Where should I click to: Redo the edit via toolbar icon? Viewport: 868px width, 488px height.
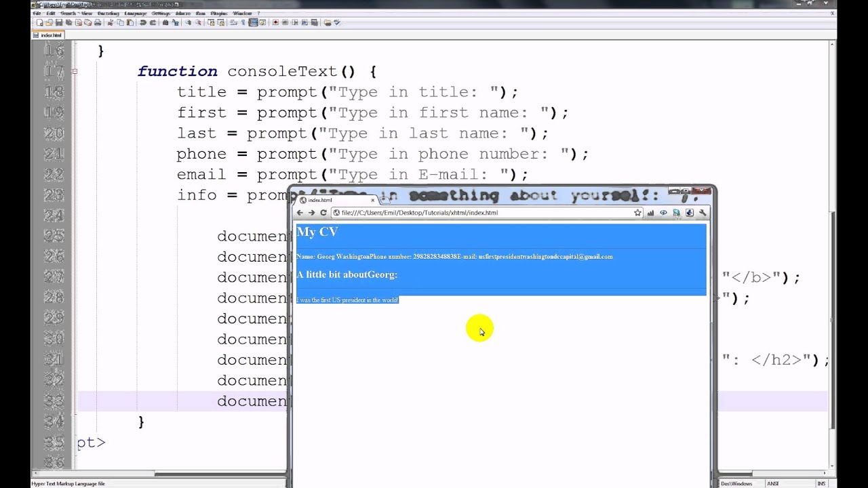click(x=153, y=22)
